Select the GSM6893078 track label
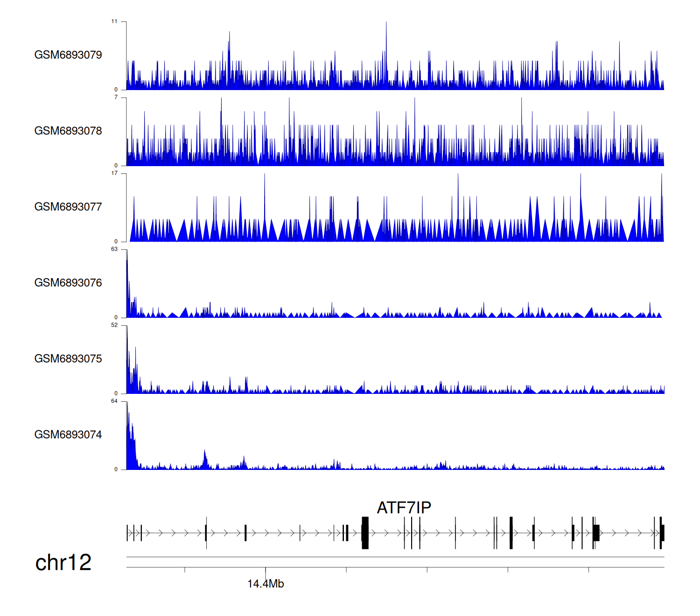Image resolution: width=700 pixels, height=616 pixels. click(x=68, y=131)
